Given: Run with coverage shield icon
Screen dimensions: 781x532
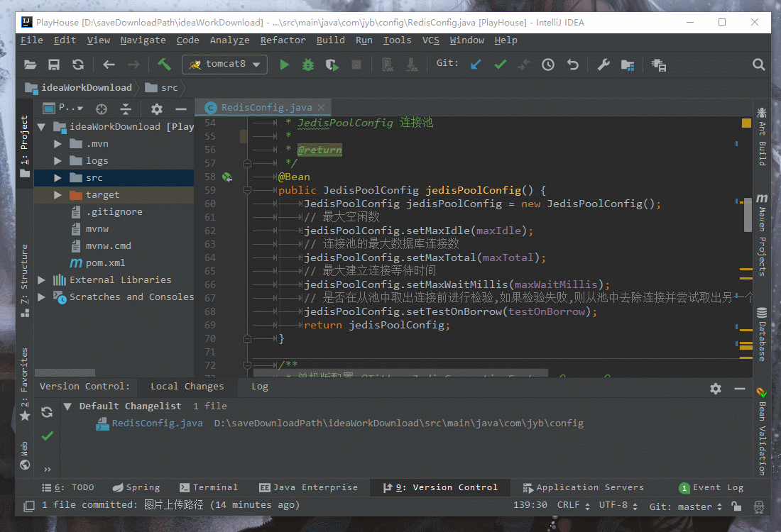Looking at the screenshot, I should [x=332, y=65].
